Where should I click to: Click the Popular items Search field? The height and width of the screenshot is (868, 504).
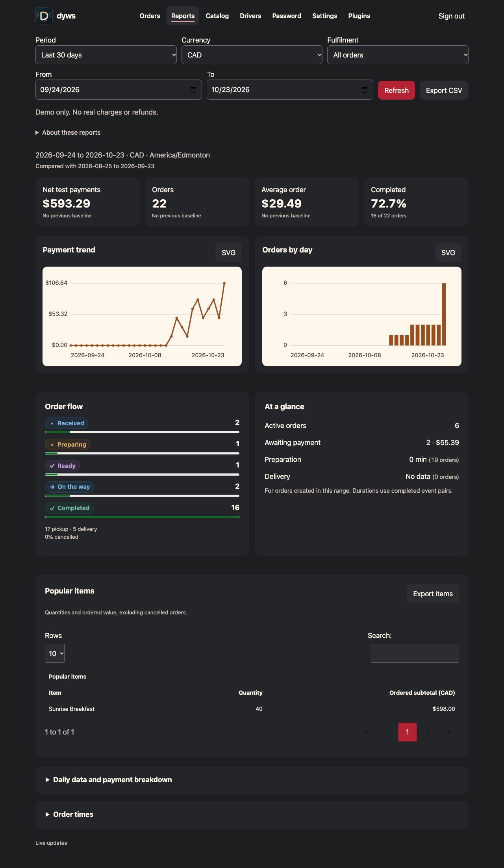pos(415,653)
